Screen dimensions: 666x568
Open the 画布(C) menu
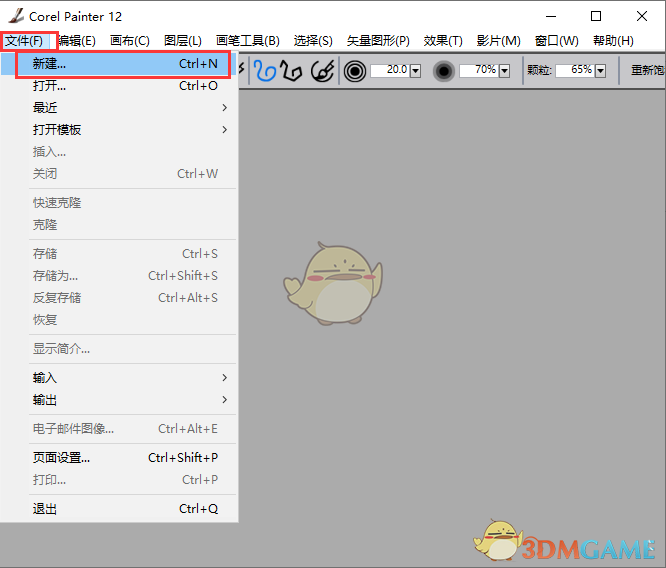(130, 41)
